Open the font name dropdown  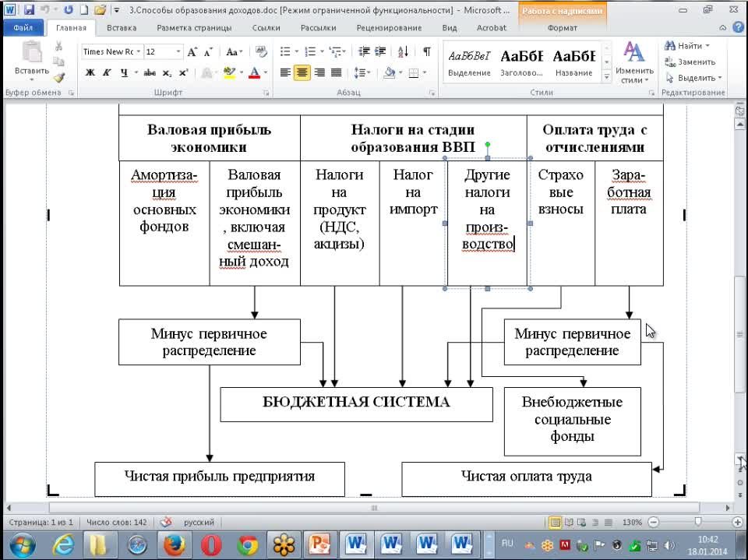pyautogui.click(x=139, y=52)
